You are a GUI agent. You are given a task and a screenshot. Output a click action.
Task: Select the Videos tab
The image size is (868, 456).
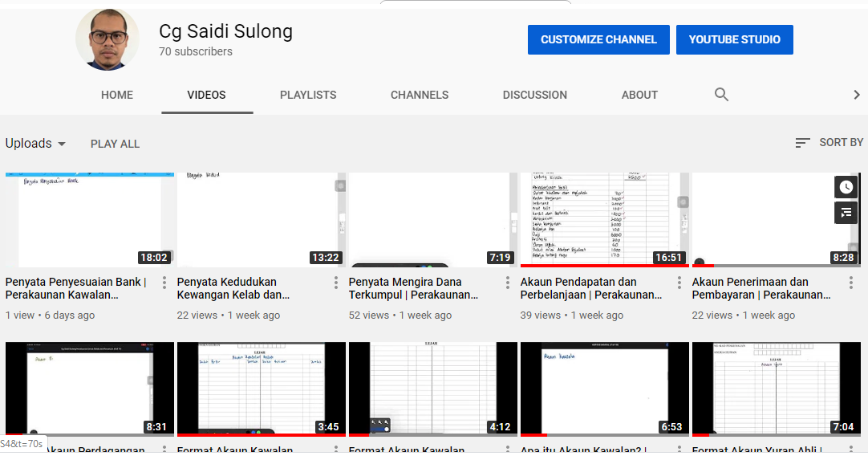206,95
